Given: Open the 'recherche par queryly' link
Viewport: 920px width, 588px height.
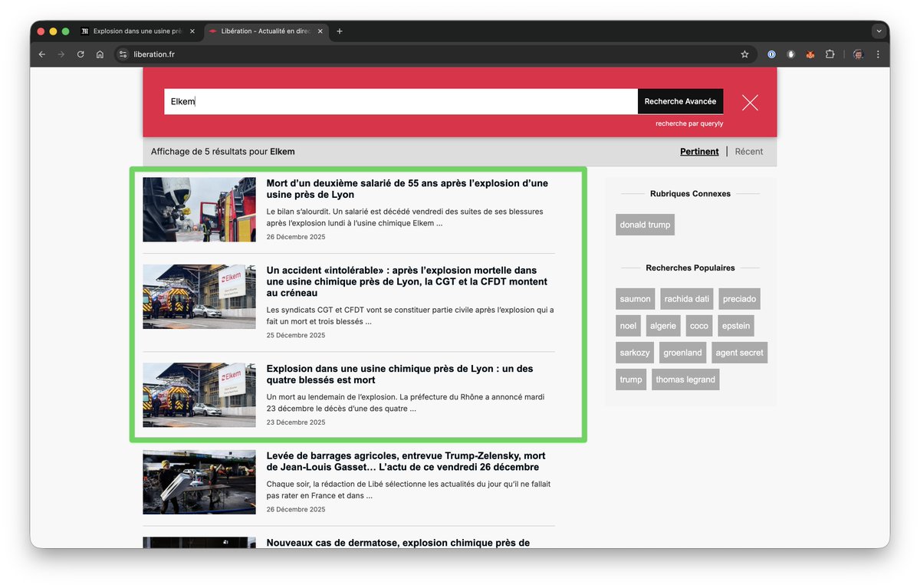Looking at the screenshot, I should [x=689, y=123].
